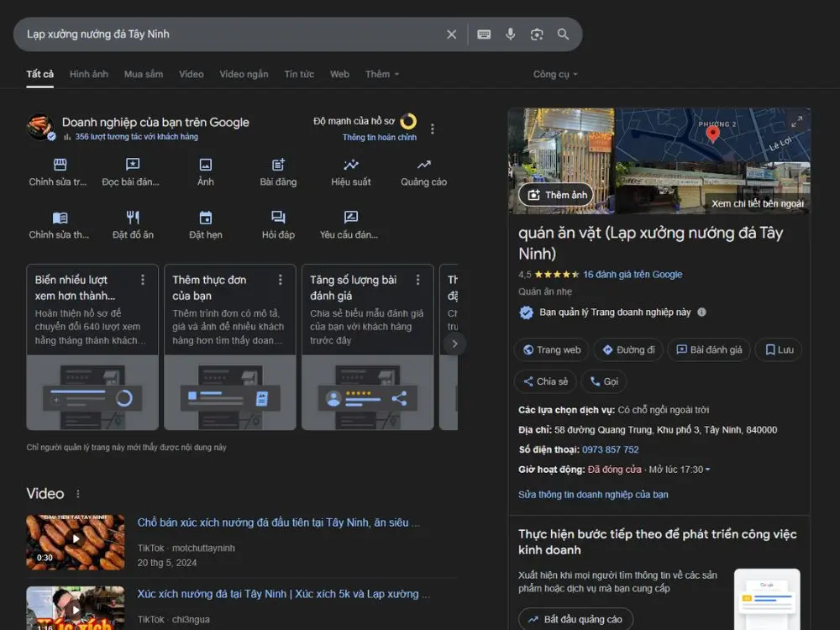Open Đặt đồ ăn food ordering icon
Image resolution: width=840 pixels, height=630 pixels.
click(x=133, y=218)
